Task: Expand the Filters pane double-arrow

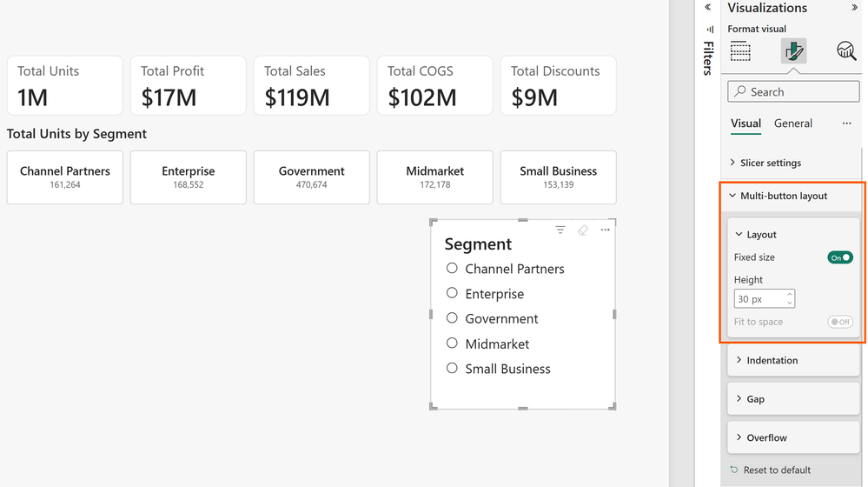Action: 707,7
